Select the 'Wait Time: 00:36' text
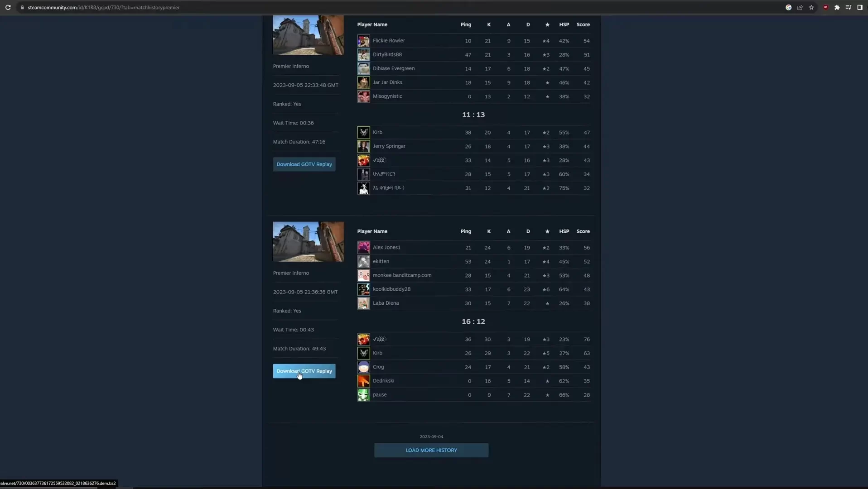868x489 pixels. tap(293, 123)
